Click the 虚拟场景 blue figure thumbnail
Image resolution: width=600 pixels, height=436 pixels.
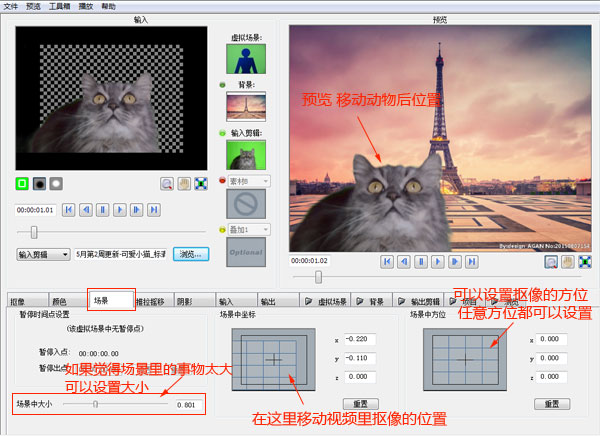tap(246, 59)
